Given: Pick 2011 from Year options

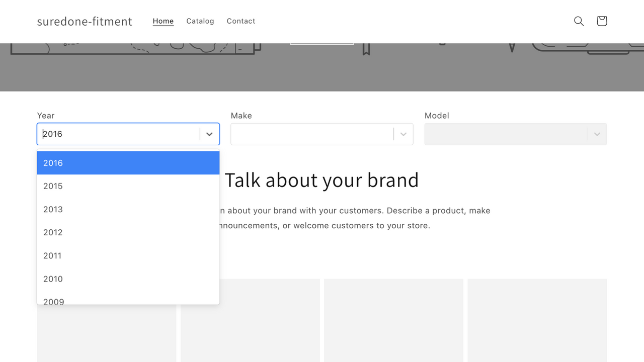Looking at the screenshot, I should [128, 255].
